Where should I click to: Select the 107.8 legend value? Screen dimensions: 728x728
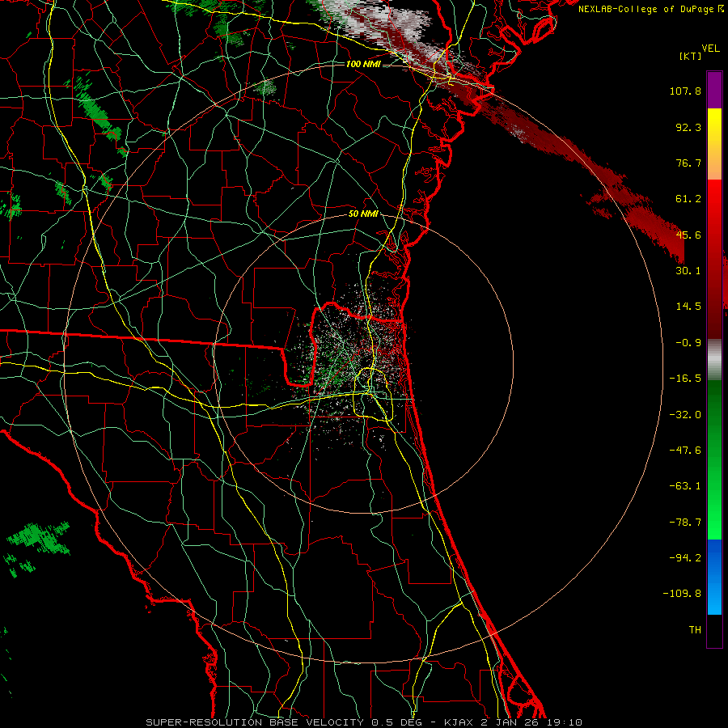coord(685,91)
